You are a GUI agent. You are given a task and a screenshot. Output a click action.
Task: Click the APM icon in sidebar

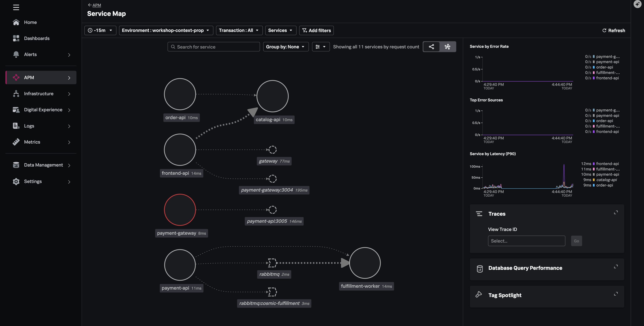tap(16, 78)
